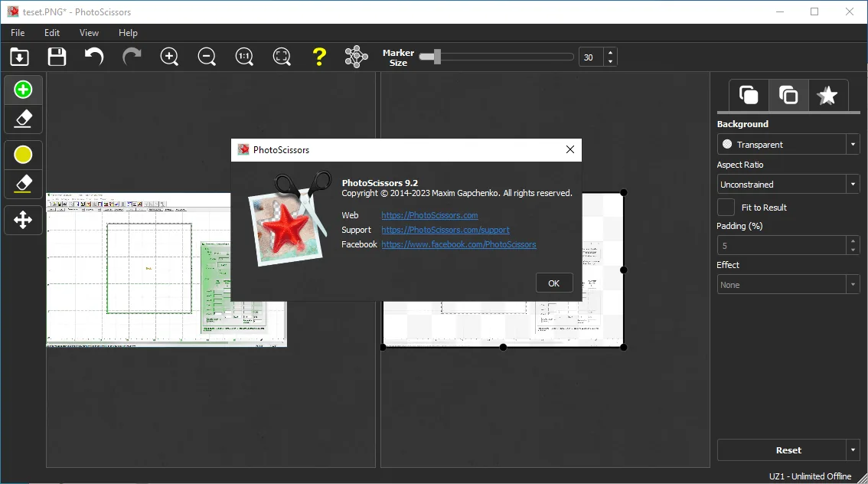Enable the Fit to Result checkbox
The image size is (868, 484).
[x=726, y=207]
